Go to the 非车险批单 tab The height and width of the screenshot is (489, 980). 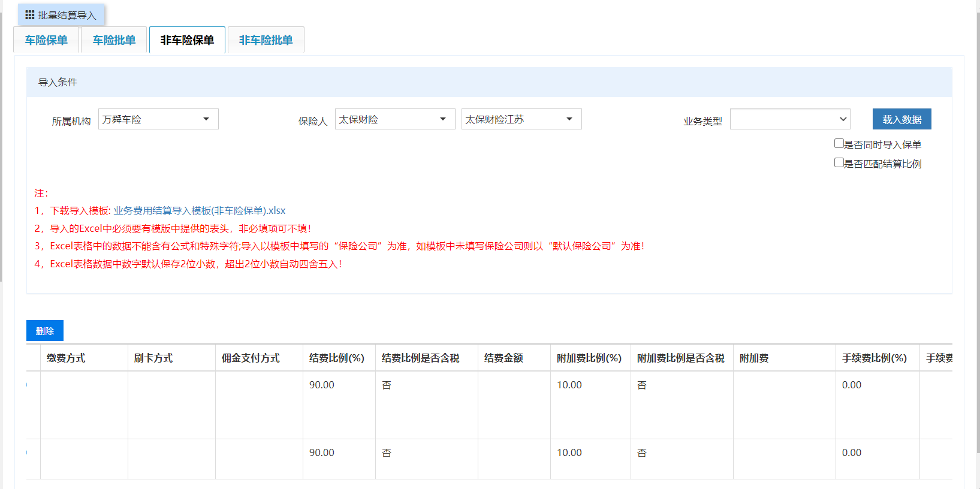[266, 40]
